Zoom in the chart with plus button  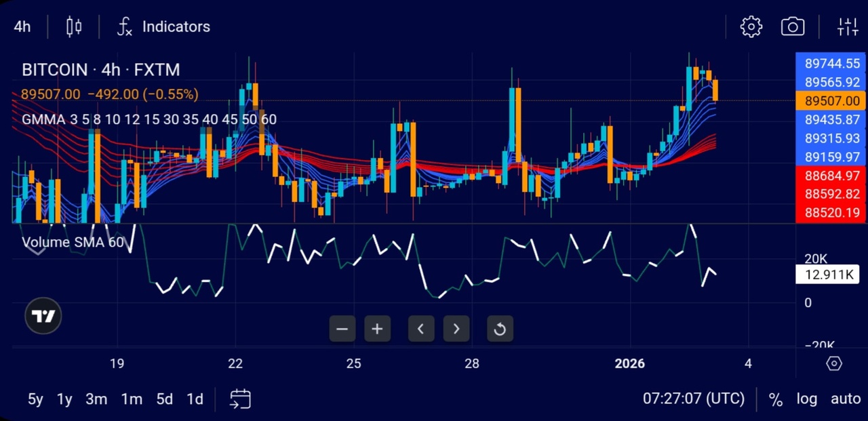point(377,329)
